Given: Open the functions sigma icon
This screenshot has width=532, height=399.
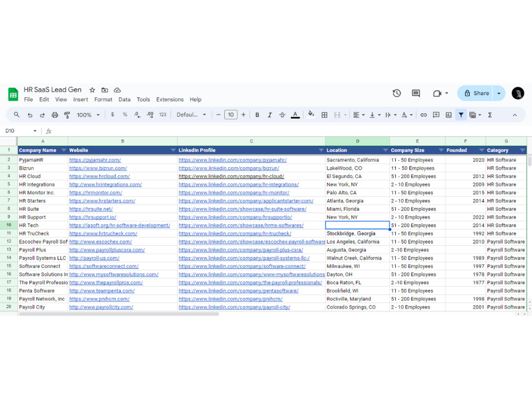Looking at the screenshot, I should 490,115.
